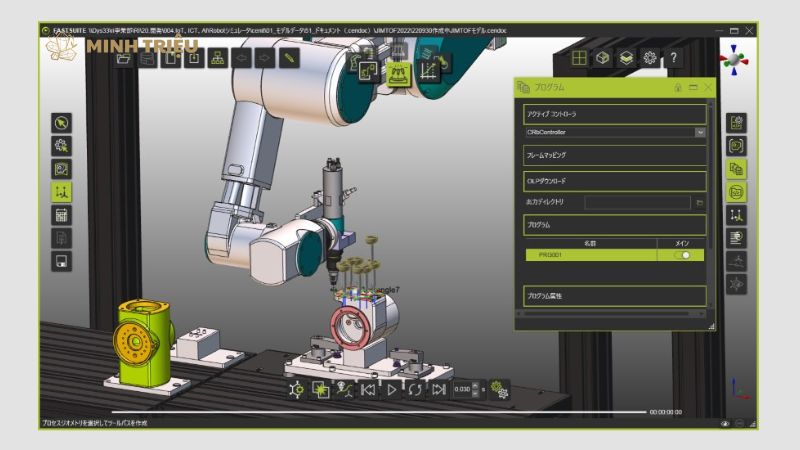Click the 3D cube view icon
This screenshot has height=450, width=800.
click(603, 58)
